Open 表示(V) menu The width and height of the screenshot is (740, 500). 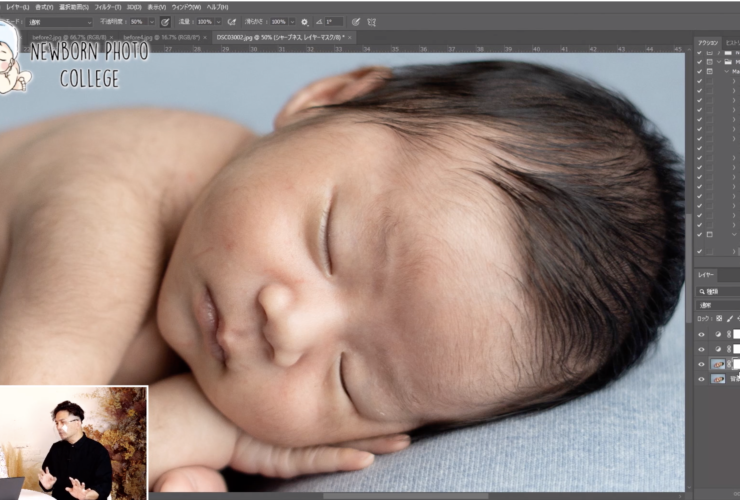pos(157,7)
